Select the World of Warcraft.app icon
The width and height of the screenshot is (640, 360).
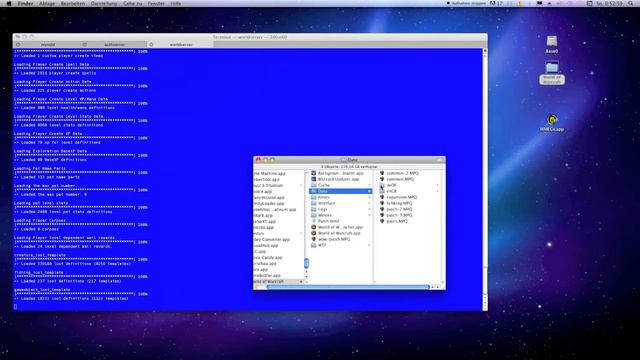click(x=313, y=233)
